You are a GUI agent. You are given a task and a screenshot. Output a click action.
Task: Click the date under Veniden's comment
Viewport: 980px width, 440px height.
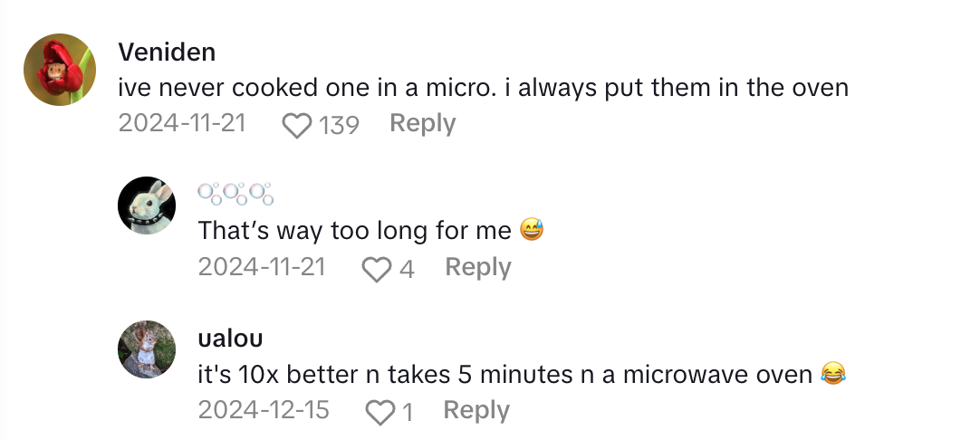coord(182,123)
